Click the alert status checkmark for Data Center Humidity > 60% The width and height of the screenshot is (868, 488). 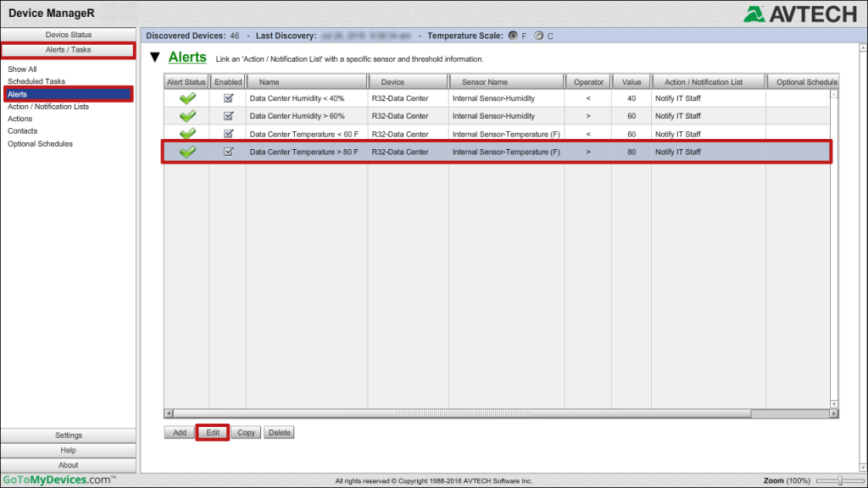pyautogui.click(x=186, y=116)
